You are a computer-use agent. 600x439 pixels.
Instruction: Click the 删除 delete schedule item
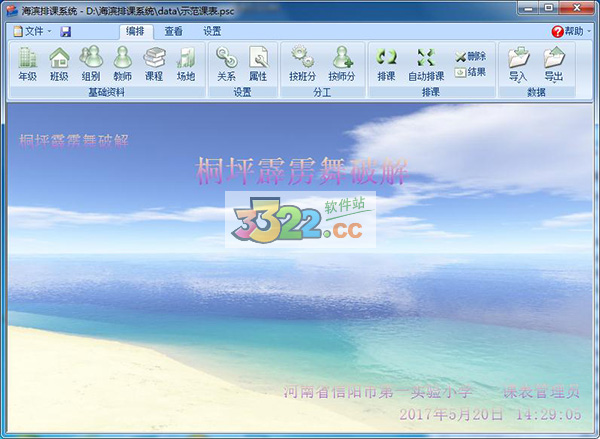[471, 57]
